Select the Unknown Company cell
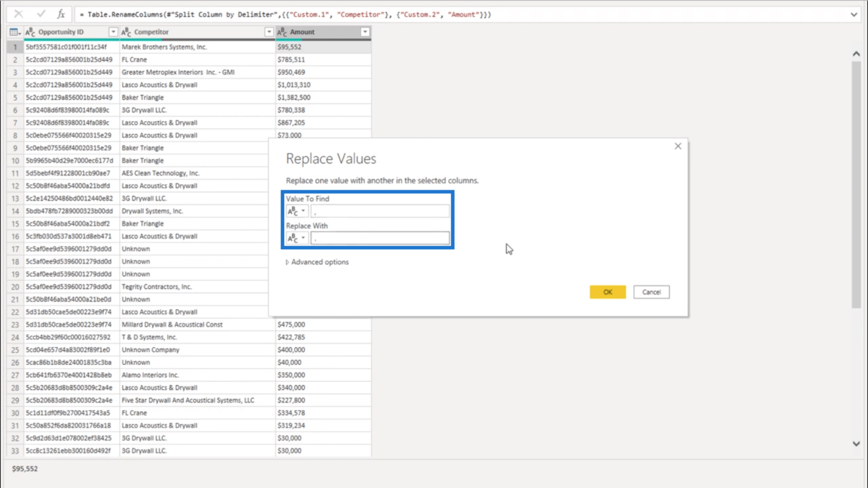This screenshot has width=868, height=488. point(197,350)
